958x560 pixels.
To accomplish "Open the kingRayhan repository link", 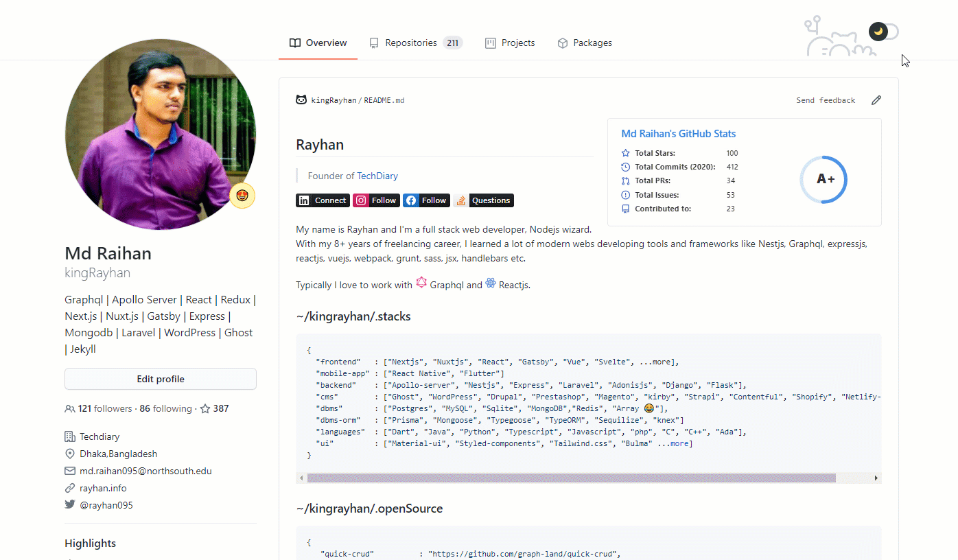I will pos(334,100).
